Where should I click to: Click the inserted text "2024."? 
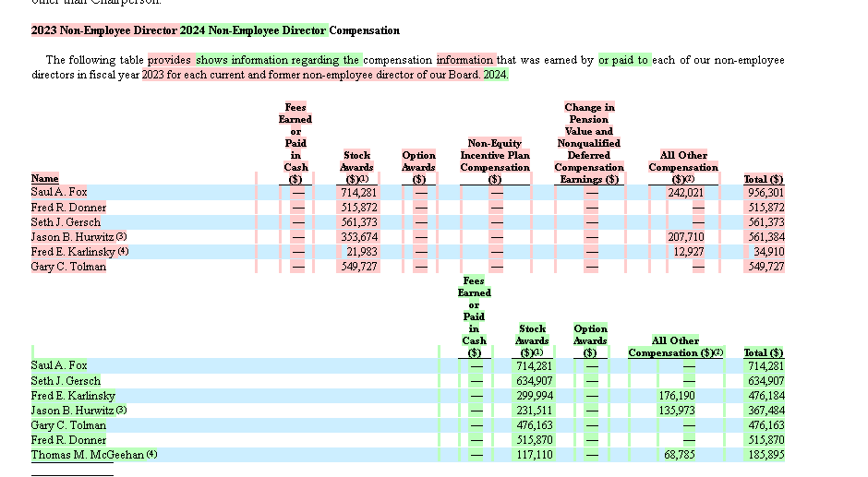(x=496, y=75)
